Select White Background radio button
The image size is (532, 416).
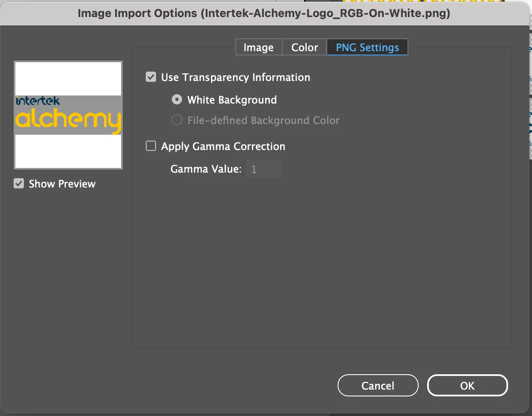click(176, 100)
